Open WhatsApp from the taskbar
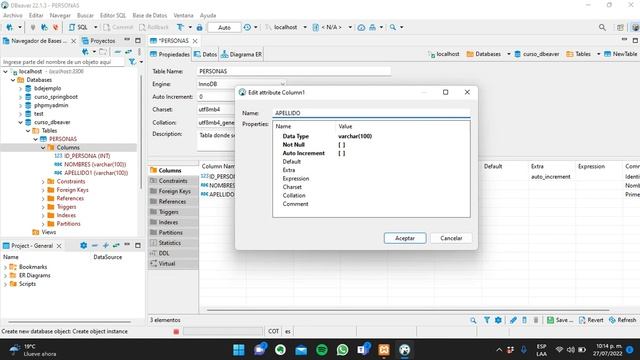 342,350
